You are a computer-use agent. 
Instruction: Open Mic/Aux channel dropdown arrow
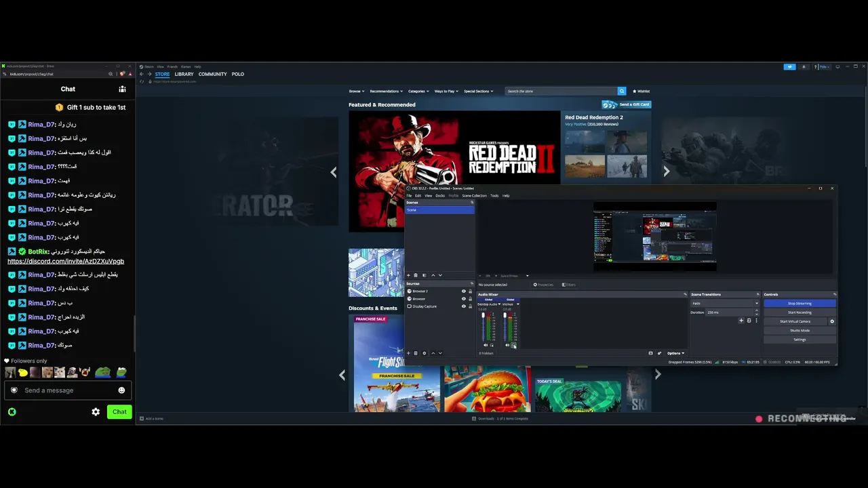click(517, 304)
